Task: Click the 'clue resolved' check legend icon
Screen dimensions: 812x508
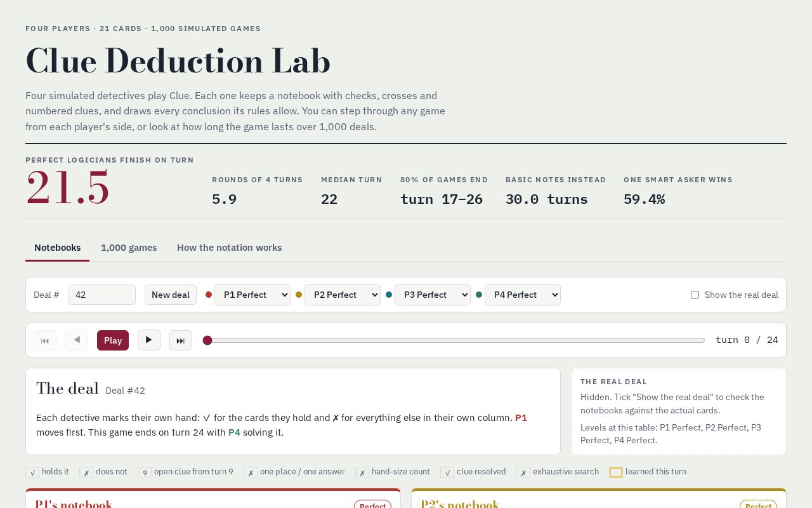Action: point(447,472)
